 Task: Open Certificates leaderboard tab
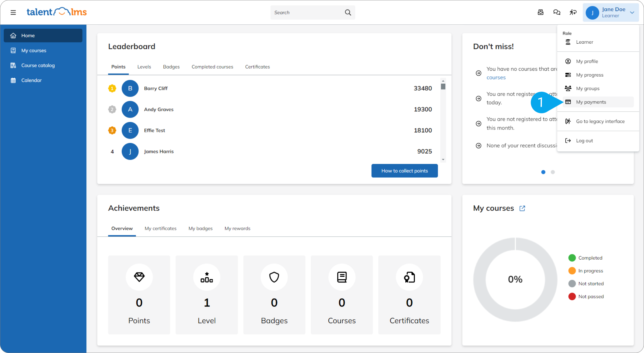pyautogui.click(x=257, y=67)
